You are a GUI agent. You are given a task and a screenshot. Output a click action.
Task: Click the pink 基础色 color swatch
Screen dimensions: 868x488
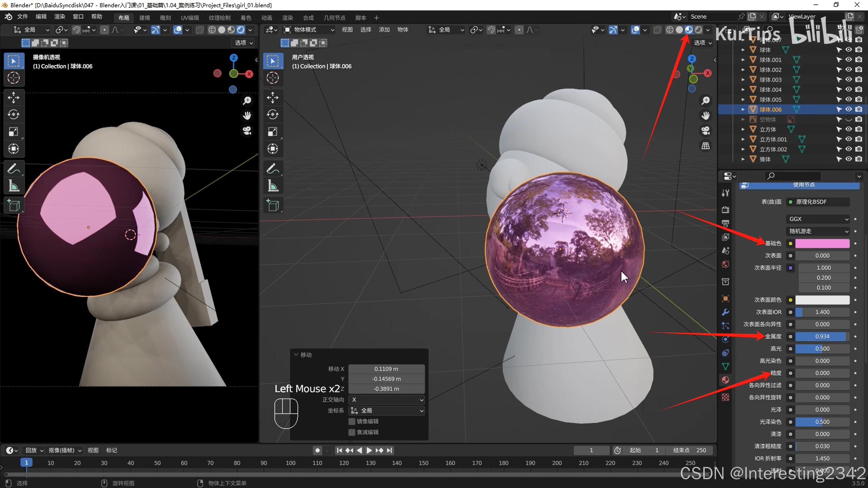(822, 243)
